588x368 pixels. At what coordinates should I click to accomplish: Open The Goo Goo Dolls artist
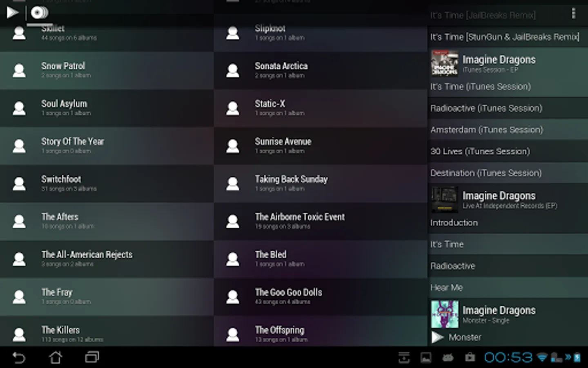point(321,297)
